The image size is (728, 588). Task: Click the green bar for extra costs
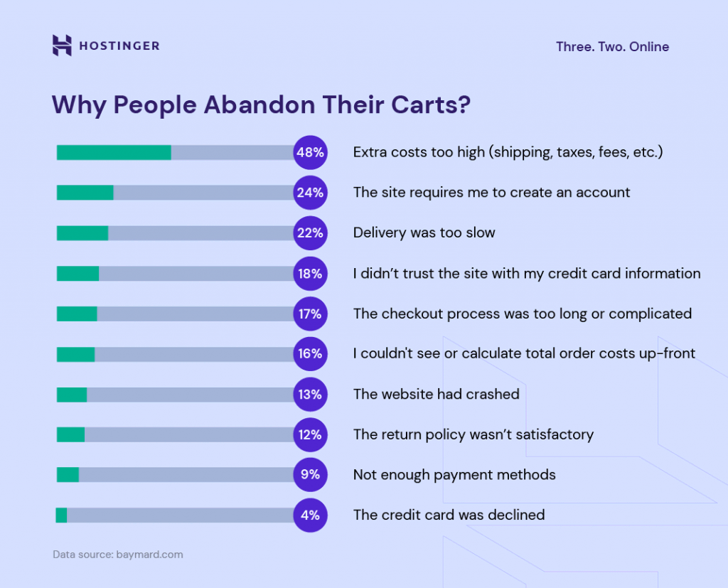coord(114,152)
